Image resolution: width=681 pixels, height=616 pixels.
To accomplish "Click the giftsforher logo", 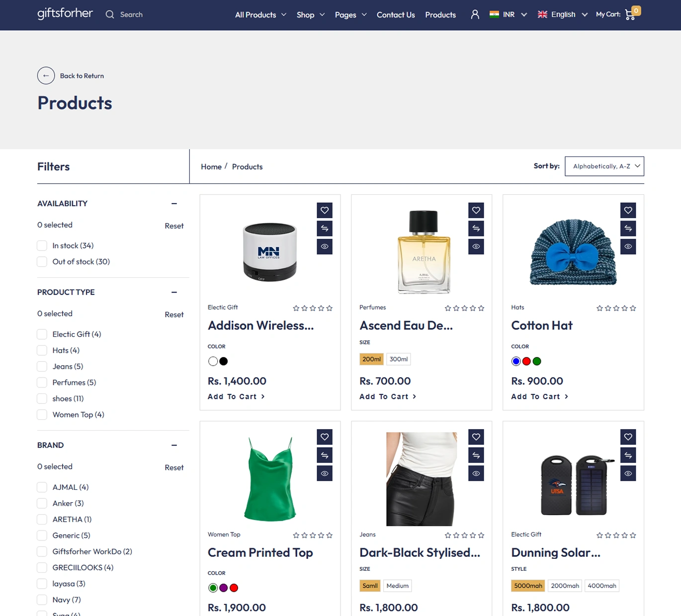I will coord(65,13).
